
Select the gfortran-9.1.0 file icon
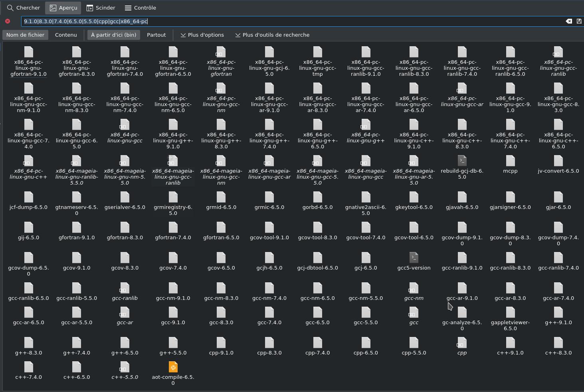pyautogui.click(x=77, y=227)
